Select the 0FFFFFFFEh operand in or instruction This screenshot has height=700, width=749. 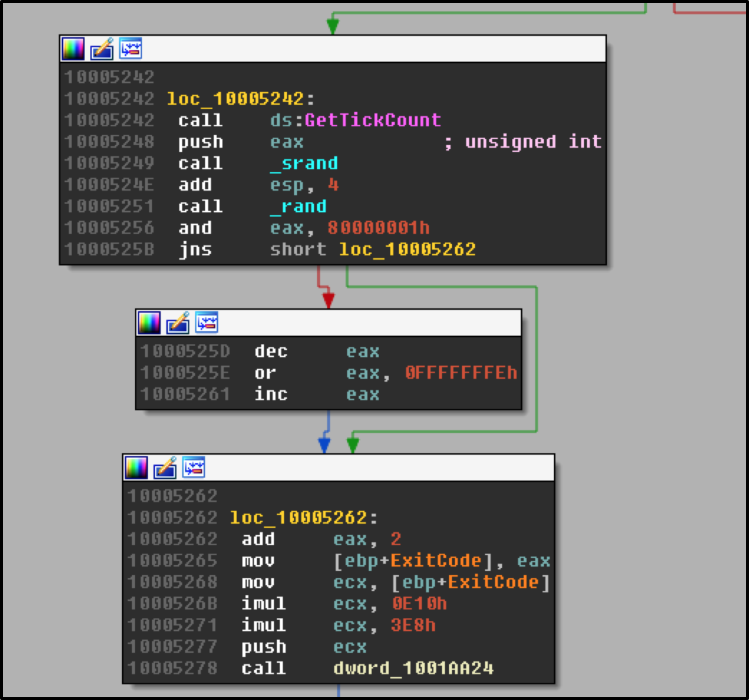click(461, 372)
